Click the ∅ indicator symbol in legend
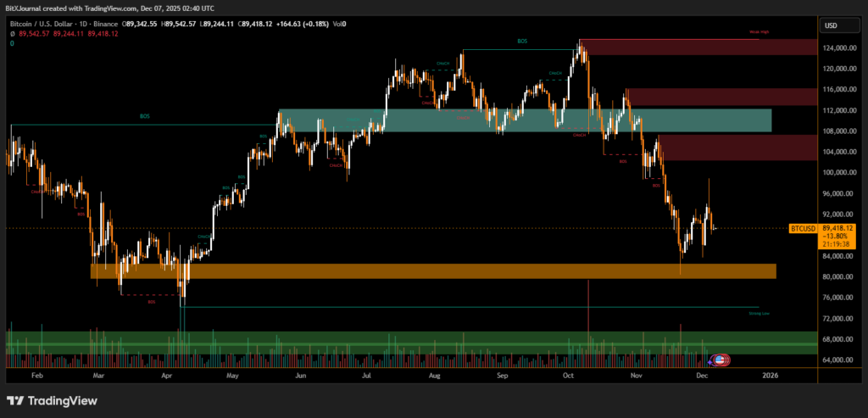 (x=13, y=33)
